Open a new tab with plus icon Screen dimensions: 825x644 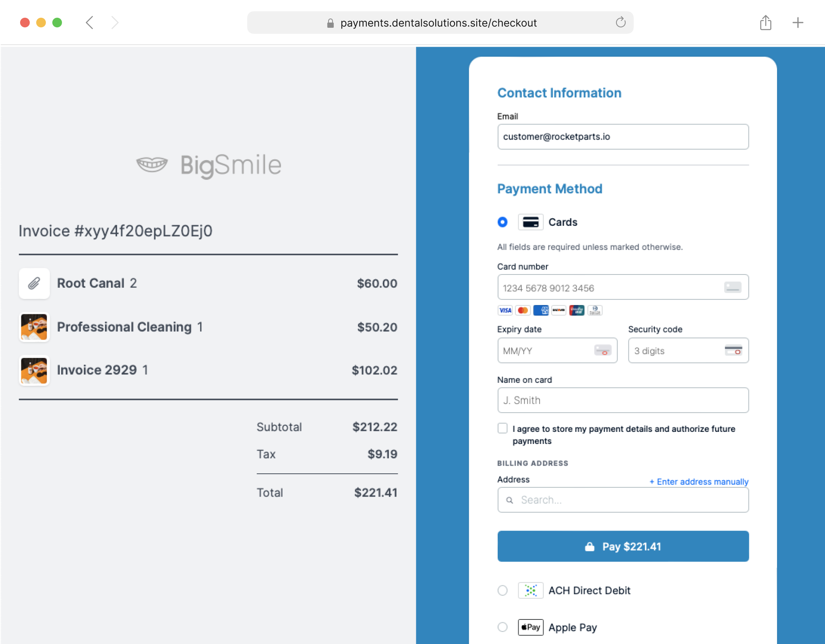pos(798,23)
